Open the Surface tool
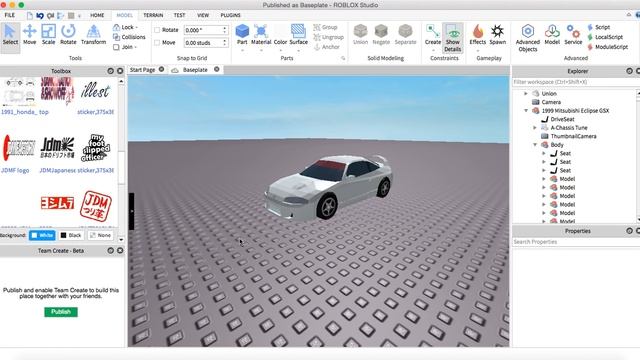This screenshot has width=640, height=360. 298,35
